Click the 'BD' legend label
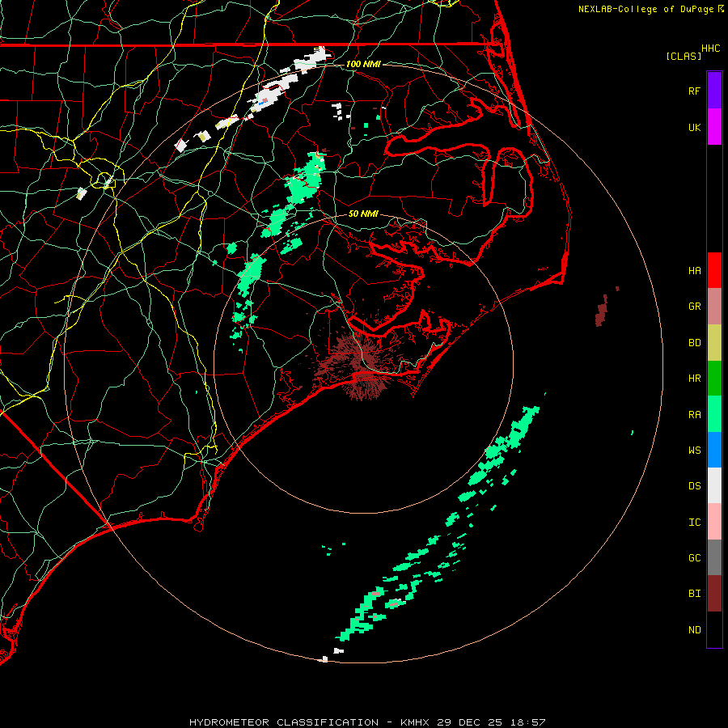Viewport: 728px width, 728px height. (x=694, y=343)
